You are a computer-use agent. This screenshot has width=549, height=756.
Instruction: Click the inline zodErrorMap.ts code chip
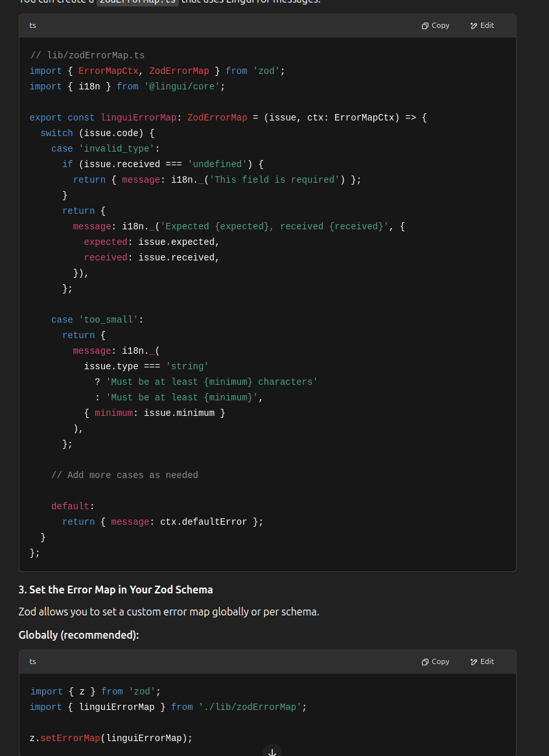point(137,2)
